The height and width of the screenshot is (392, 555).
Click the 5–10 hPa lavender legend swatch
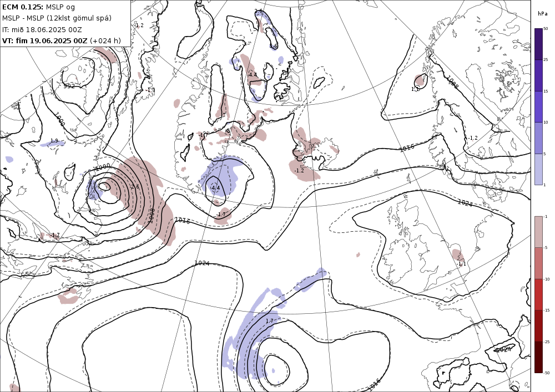pos(538,138)
